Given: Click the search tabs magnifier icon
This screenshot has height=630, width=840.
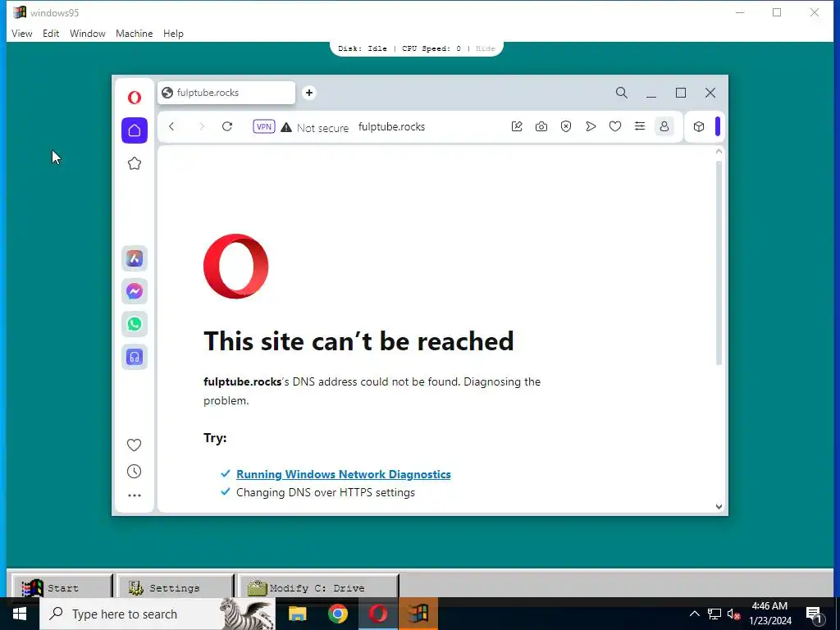Looking at the screenshot, I should click(x=622, y=93).
